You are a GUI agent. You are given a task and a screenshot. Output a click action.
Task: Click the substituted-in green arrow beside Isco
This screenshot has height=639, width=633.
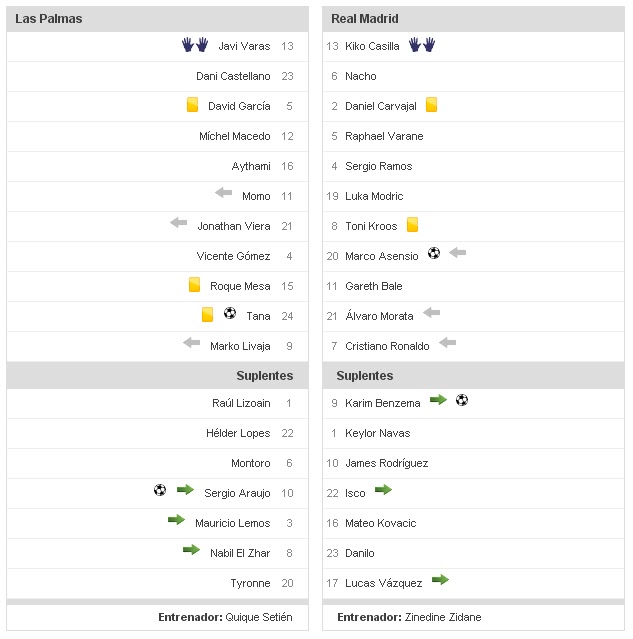coord(382,490)
